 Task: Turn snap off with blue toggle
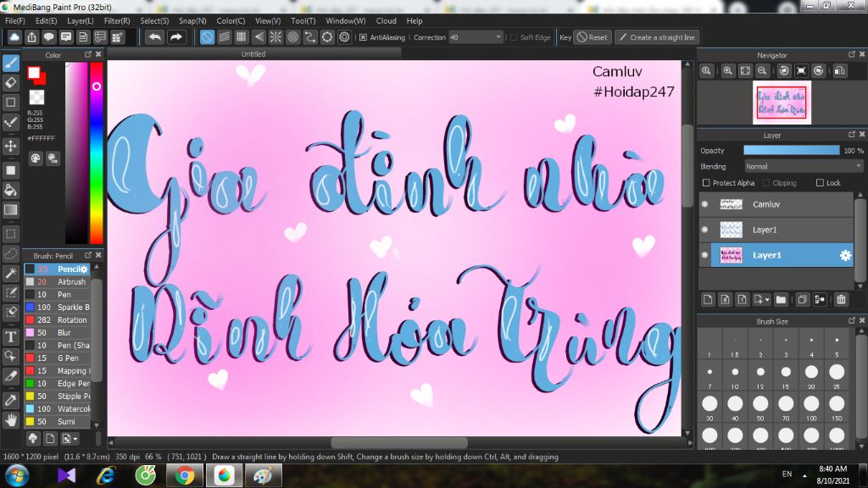pos(207,37)
